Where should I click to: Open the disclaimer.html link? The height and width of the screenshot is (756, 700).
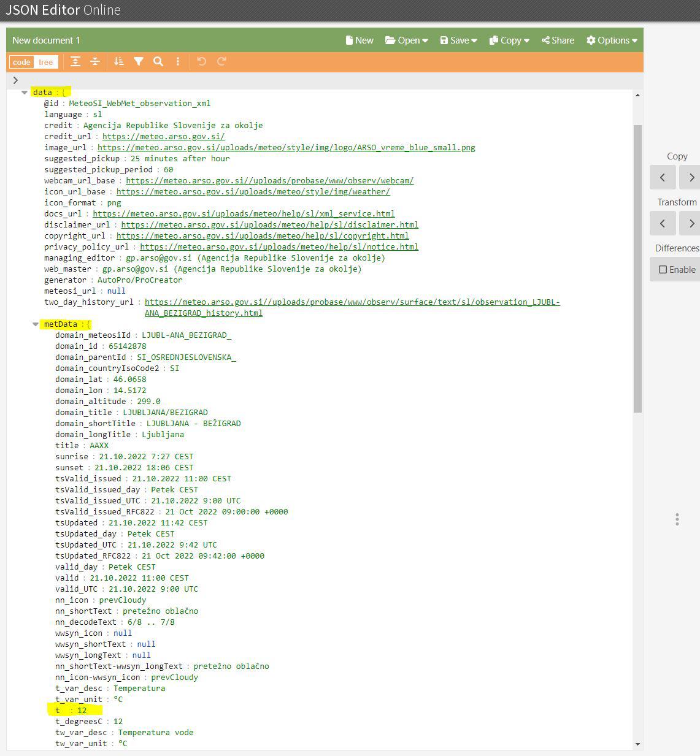coord(269,225)
